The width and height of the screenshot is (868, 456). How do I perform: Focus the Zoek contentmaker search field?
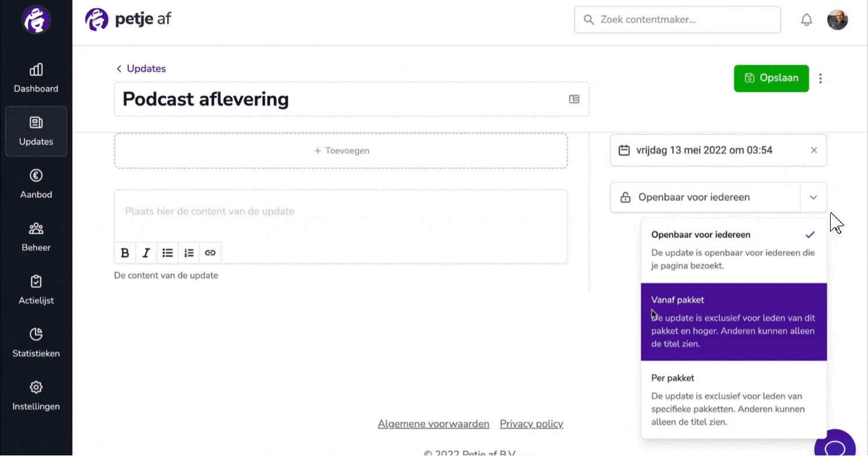677,20
